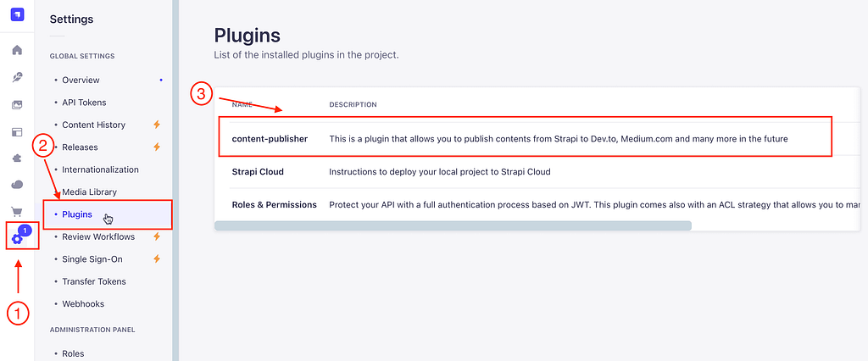Click vertical scrollbar of settings sidebar
Viewport: 868px width, 361px height.
pyautogui.click(x=175, y=180)
